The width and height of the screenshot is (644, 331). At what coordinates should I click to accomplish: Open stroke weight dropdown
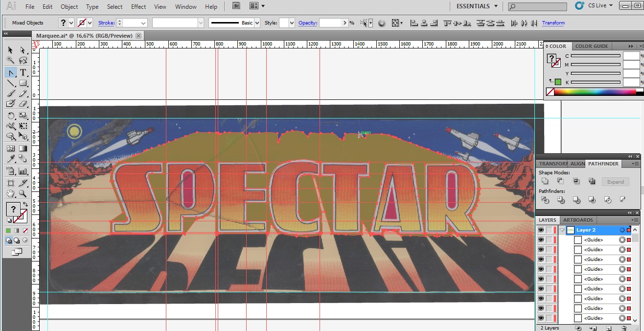click(x=143, y=23)
